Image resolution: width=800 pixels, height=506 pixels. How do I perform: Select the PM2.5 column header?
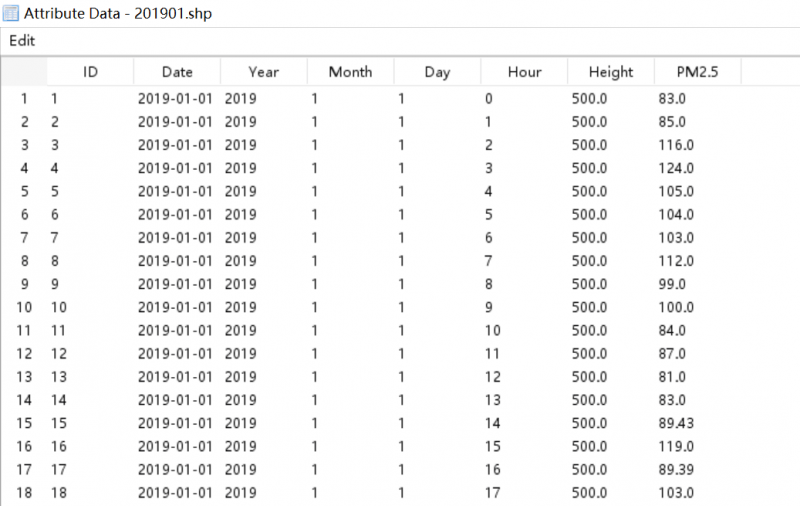697,72
